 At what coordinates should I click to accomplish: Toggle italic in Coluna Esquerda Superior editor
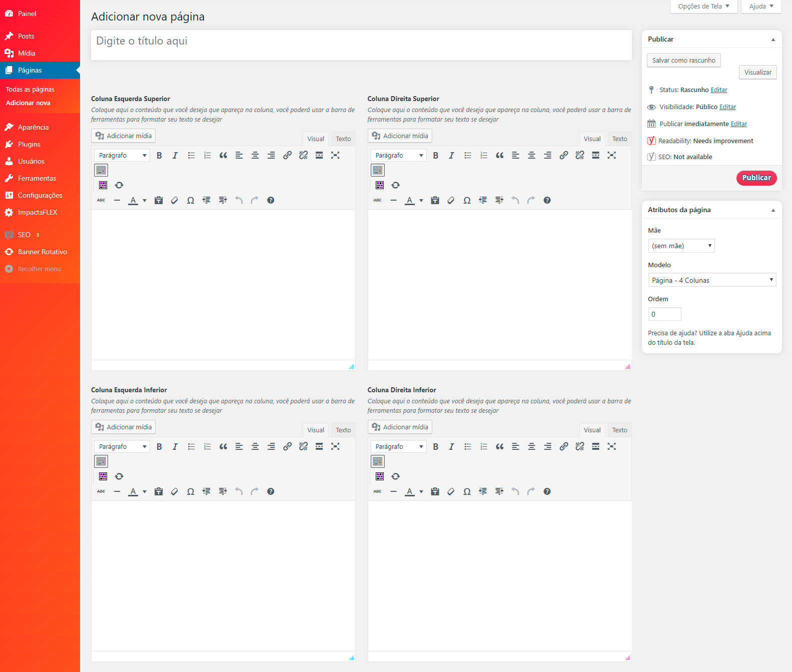tap(175, 156)
